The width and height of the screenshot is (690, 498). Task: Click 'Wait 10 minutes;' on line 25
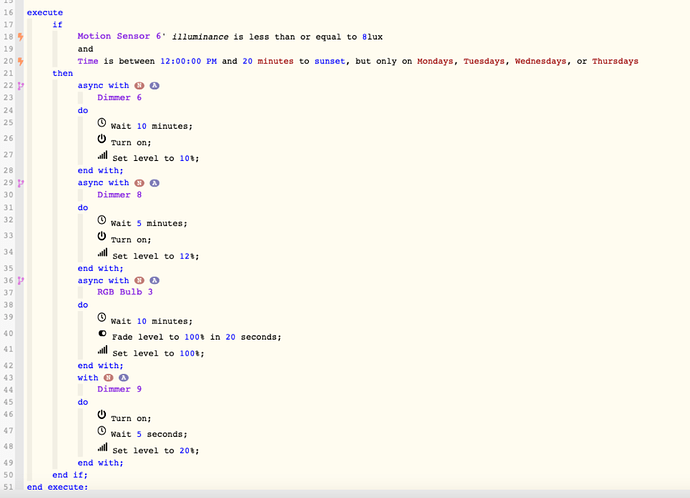151,126
